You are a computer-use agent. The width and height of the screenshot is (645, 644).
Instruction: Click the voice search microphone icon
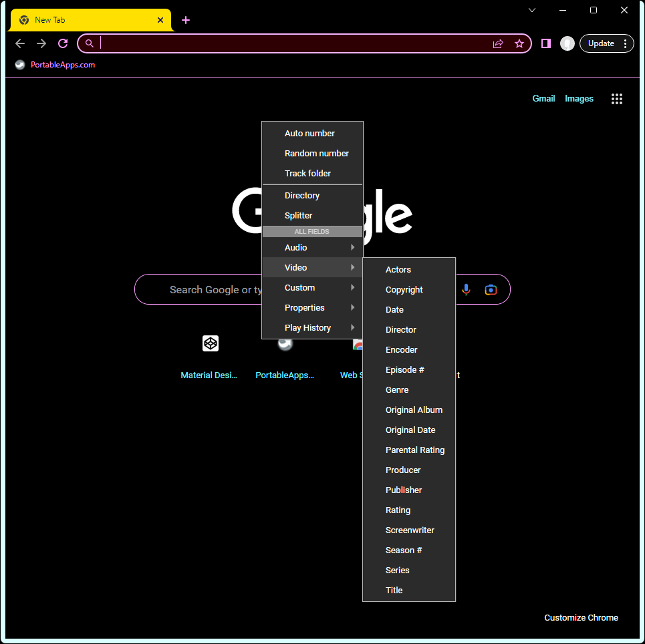[x=467, y=289]
